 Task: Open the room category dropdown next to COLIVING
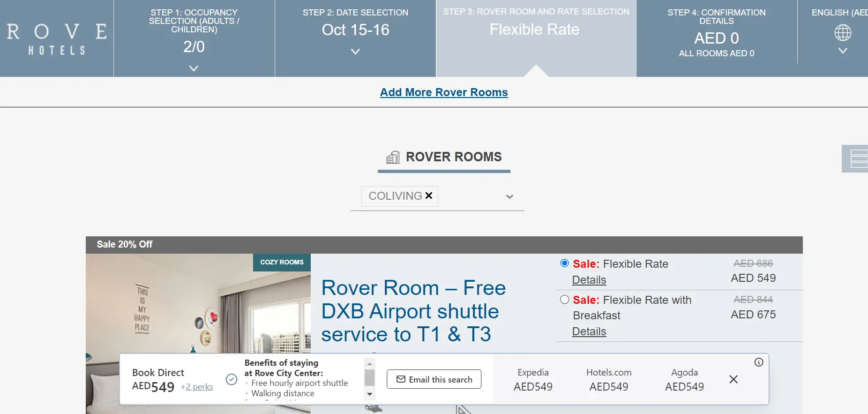coord(509,196)
